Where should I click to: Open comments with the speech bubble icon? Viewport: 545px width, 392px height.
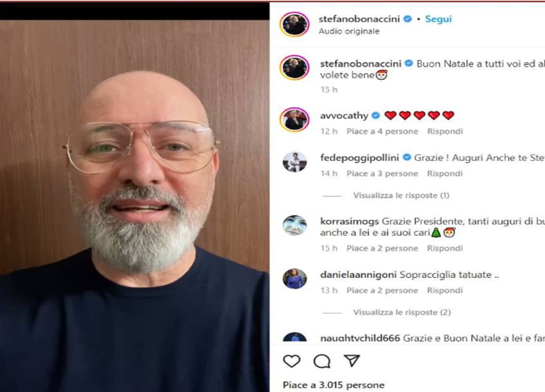pos(322,361)
